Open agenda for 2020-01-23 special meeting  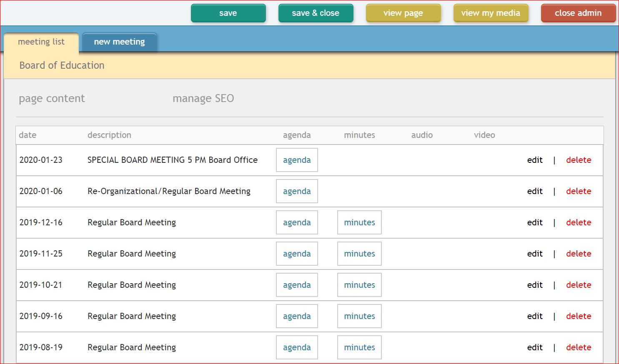pos(297,160)
